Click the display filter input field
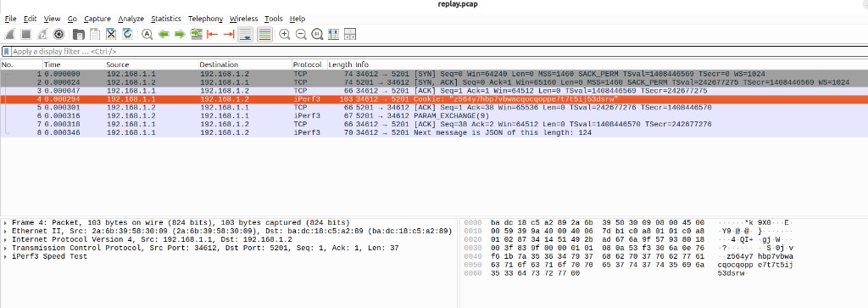Viewport: 868px width, 308px height. (x=437, y=52)
